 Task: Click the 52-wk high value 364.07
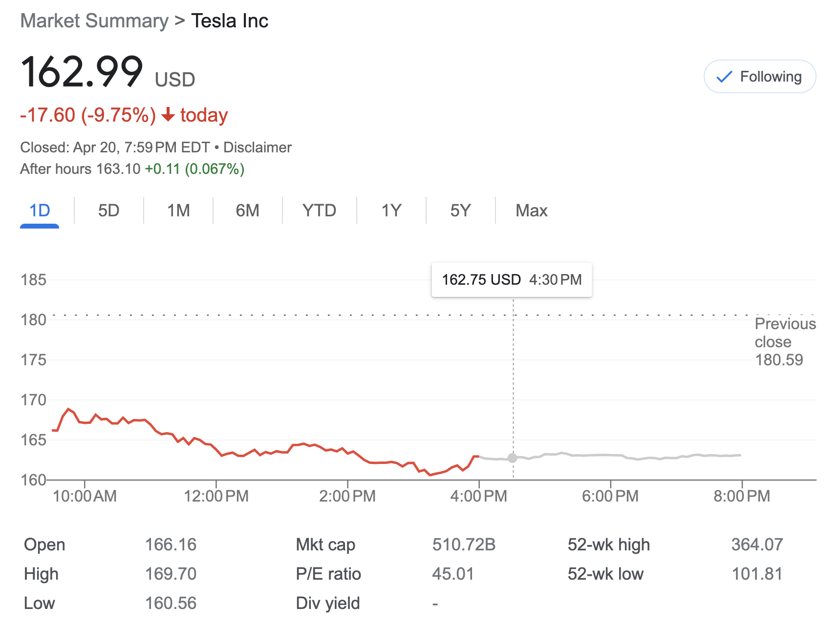click(757, 545)
